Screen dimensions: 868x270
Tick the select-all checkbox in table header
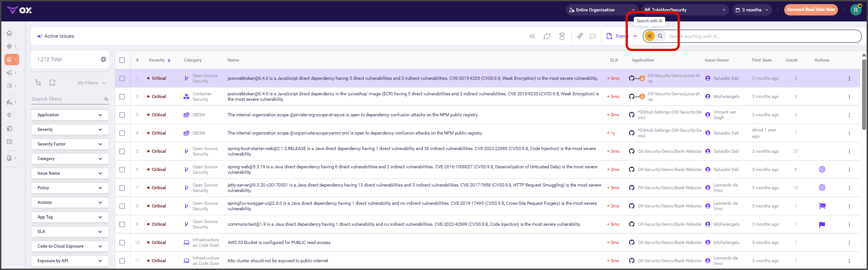tap(122, 60)
